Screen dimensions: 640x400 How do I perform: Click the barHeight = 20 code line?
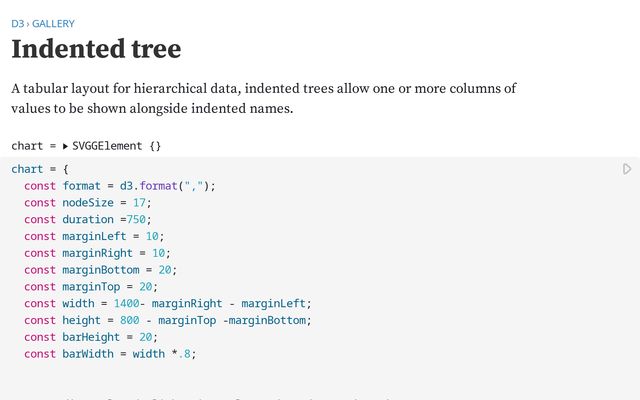[94, 338]
